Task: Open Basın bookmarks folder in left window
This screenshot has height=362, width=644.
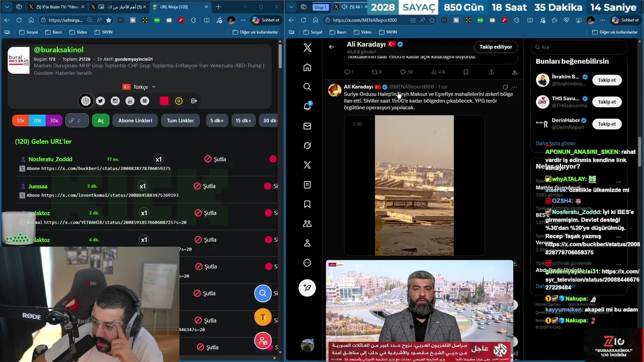Action: point(53,32)
